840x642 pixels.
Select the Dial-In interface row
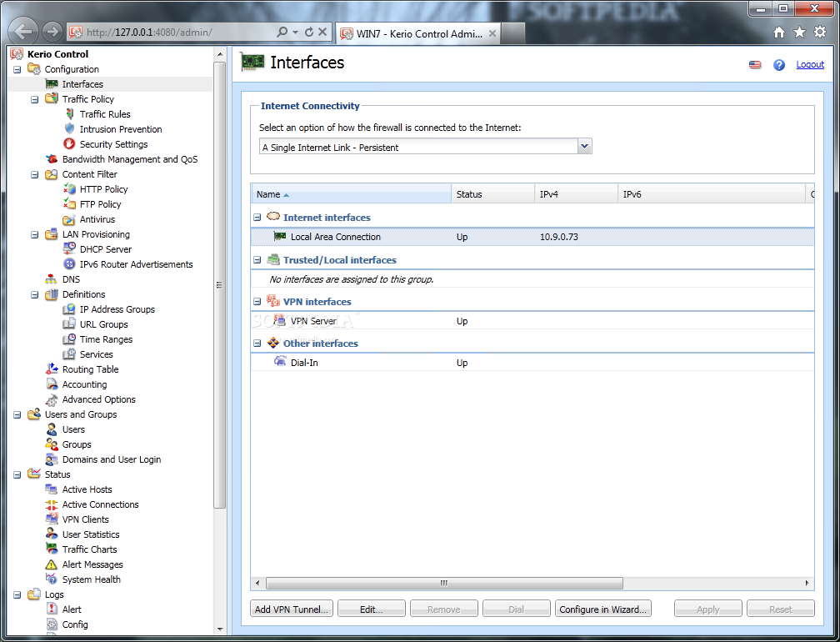[532, 363]
